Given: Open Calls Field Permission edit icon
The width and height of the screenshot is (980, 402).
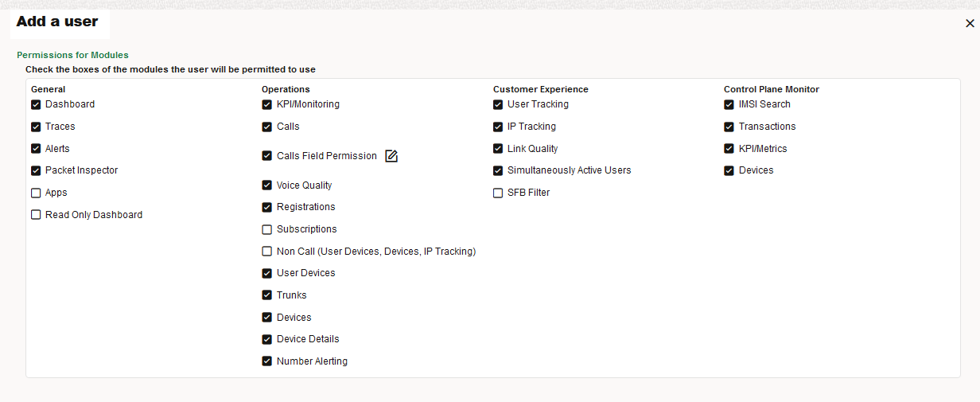Looking at the screenshot, I should click(391, 156).
